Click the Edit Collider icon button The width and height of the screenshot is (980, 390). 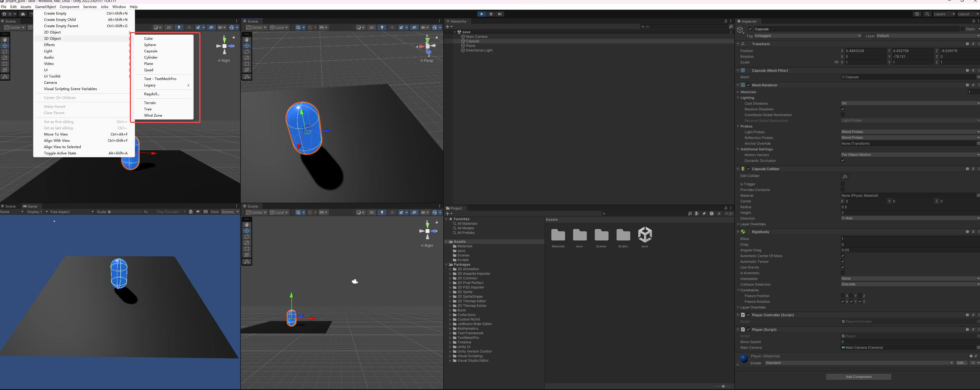click(x=844, y=176)
